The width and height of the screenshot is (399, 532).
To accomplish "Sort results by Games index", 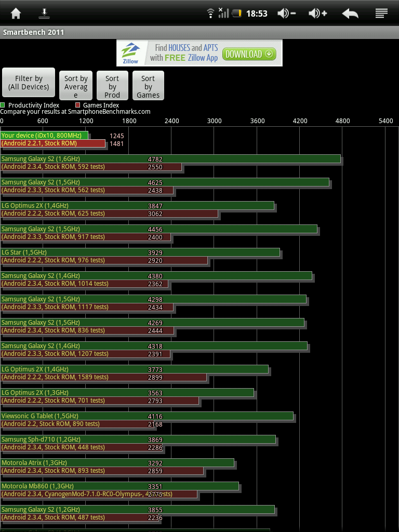I will click(x=148, y=86).
